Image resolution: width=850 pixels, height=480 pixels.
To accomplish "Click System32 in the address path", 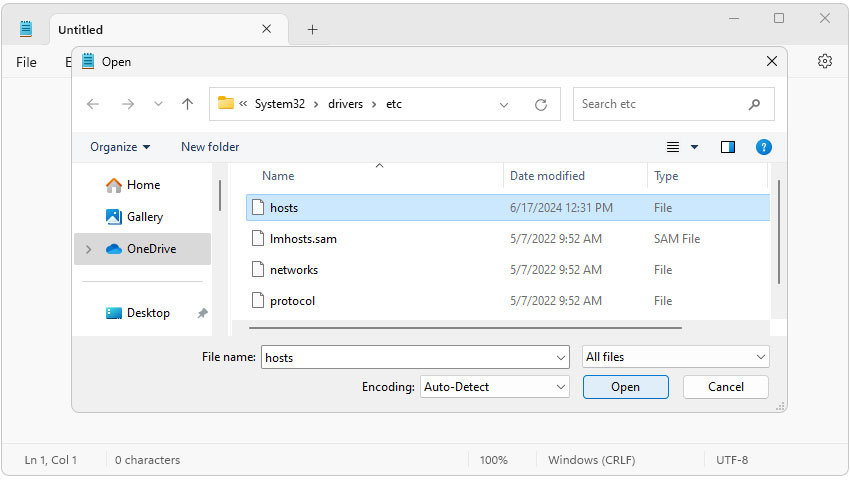I will point(280,104).
